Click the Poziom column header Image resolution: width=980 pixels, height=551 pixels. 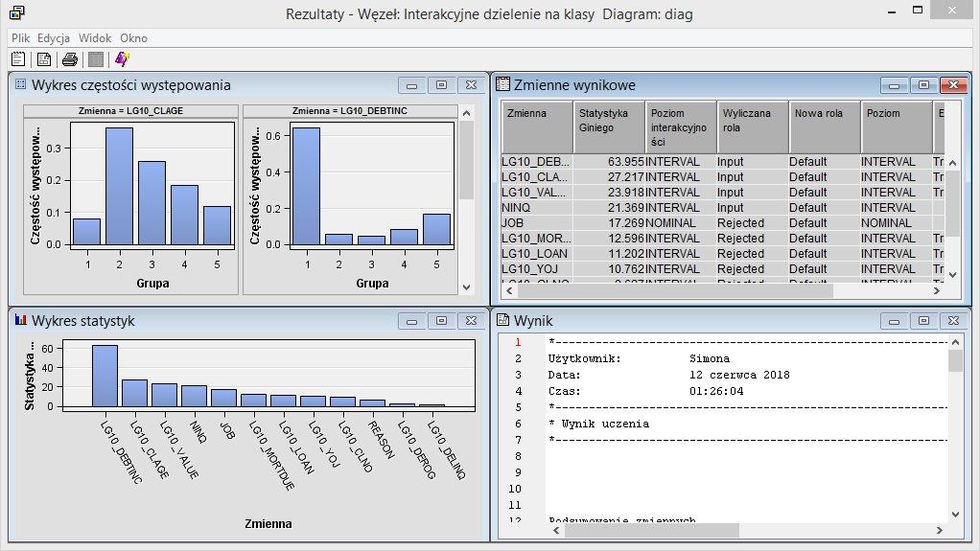[897, 126]
